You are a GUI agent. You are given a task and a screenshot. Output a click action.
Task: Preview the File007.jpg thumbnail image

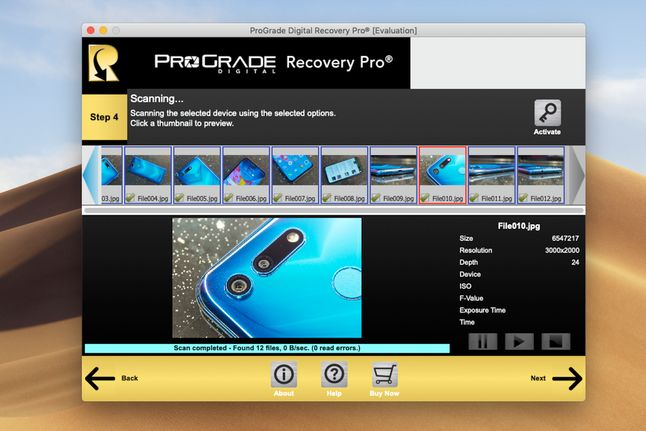pyautogui.click(x=295, y=170)
